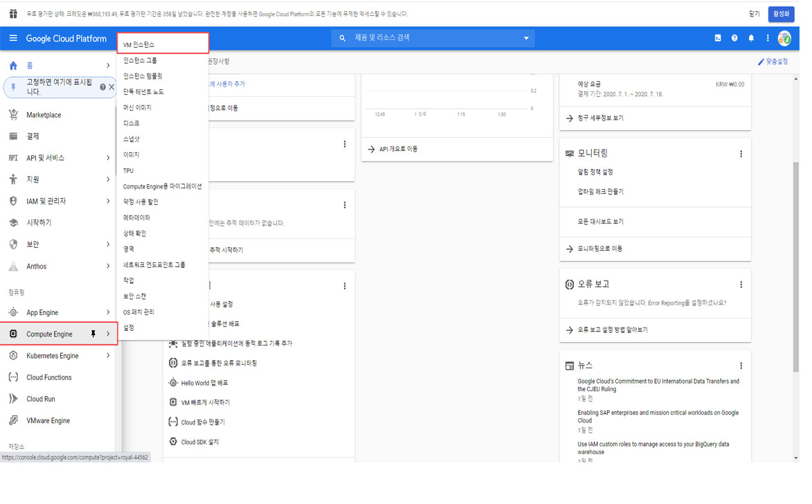Expand 보안 submenu chevron
Image resolution: width=812 pixels, height=504 pixels.
coord(108,244)
